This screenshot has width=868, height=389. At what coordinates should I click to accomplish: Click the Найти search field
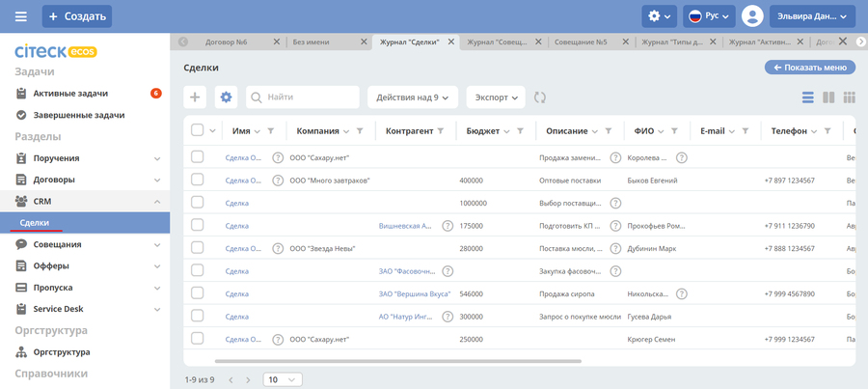[x=303, y=97]
